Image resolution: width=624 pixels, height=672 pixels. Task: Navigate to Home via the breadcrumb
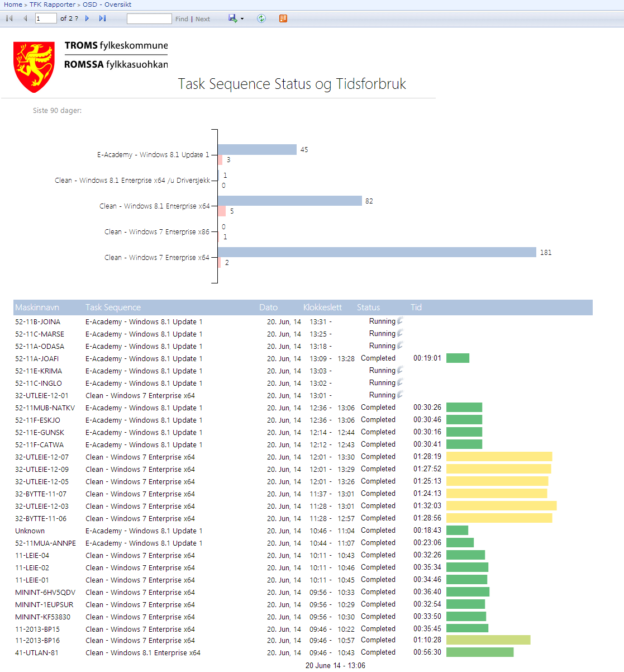click(x=12, y=4)
